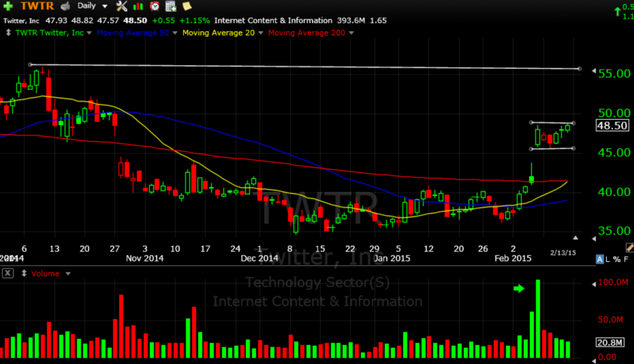Viewport: 634px width, 364px height.
Task: Expand the Moving Average 200 dropdown arrow
Action: 351,33
